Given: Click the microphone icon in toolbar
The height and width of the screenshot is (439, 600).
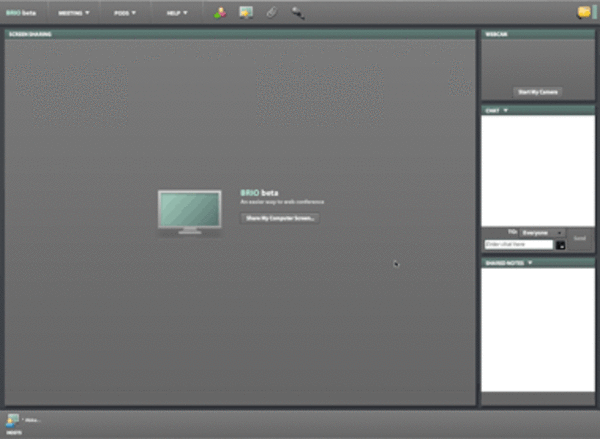Looking at the screenshot, I should [x=298, y=13].
